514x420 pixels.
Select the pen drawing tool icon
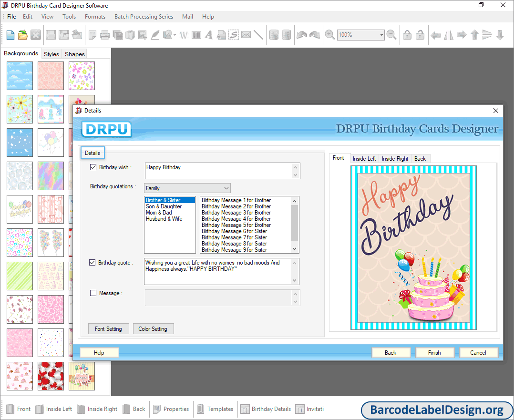point(155,35)
